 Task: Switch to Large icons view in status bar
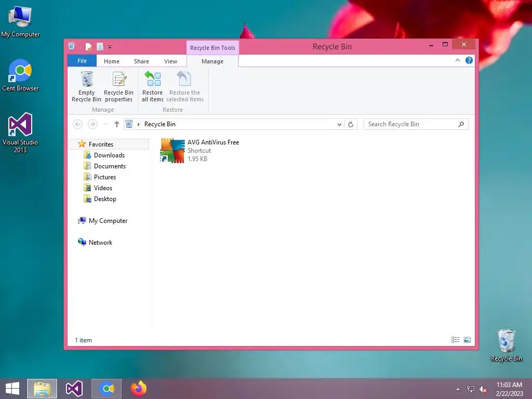tap(467, 340)
